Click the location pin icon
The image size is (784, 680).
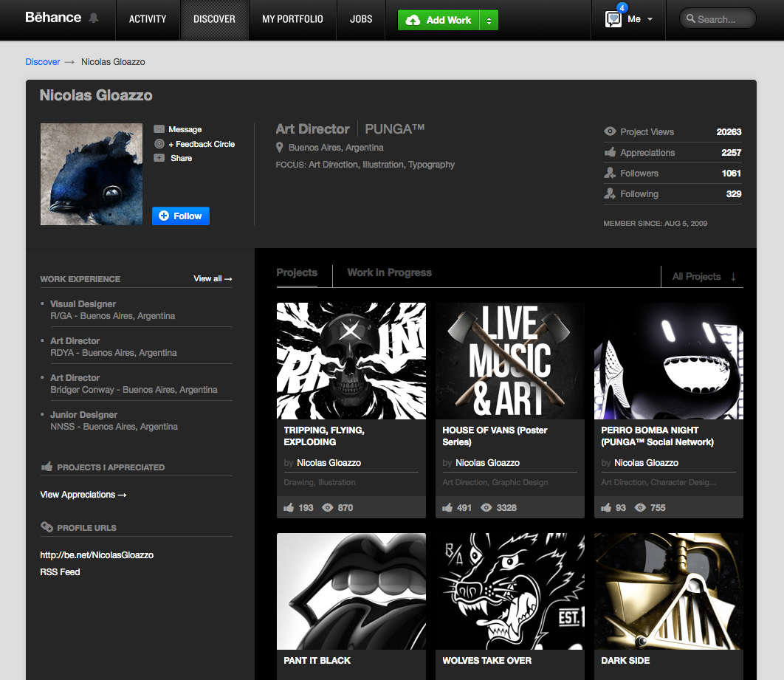[x=280, y=148]
